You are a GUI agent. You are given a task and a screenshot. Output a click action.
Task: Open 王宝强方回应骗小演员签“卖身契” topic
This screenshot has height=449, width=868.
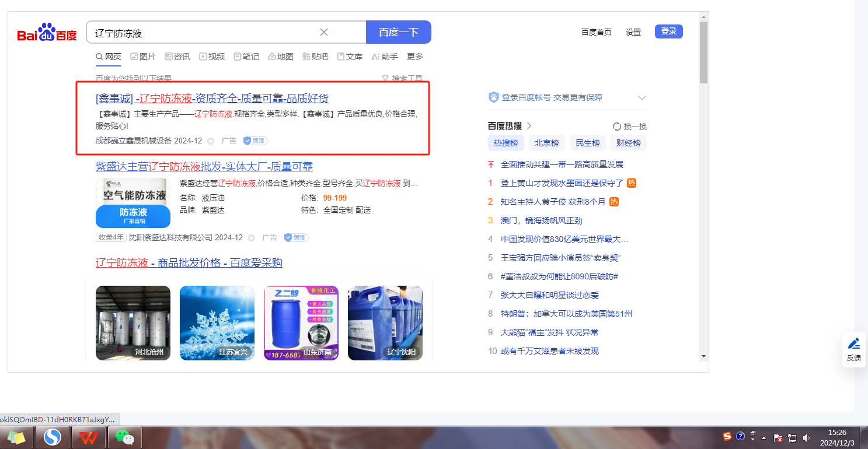[x=560, y=258]
